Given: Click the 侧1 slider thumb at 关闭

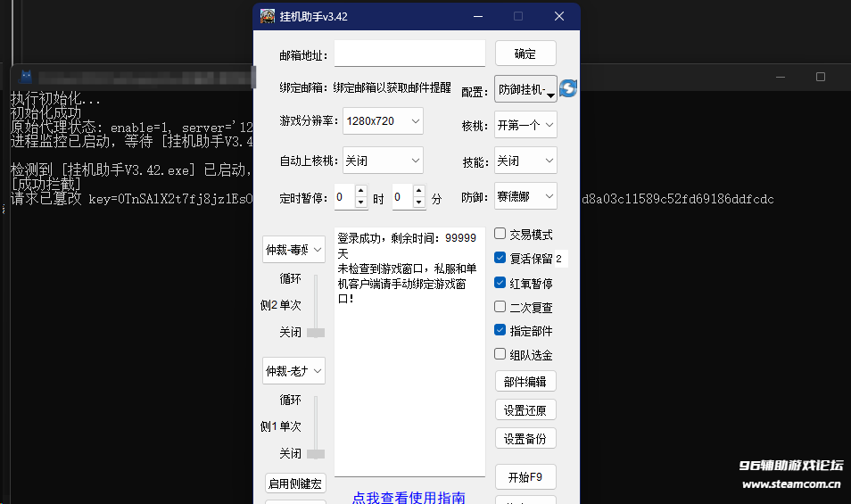Looking at the screenshot, I should pos(316,453).
